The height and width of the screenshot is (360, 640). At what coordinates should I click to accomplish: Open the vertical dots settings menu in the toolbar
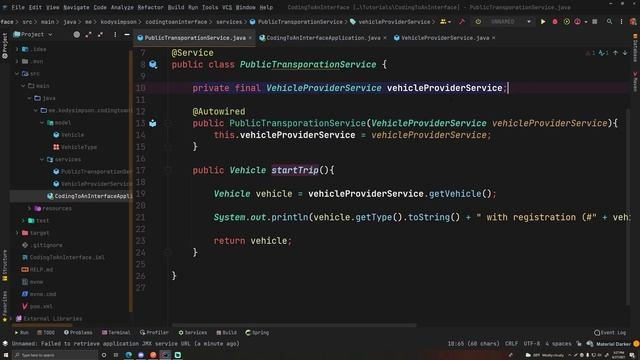(x=621, y=22)
